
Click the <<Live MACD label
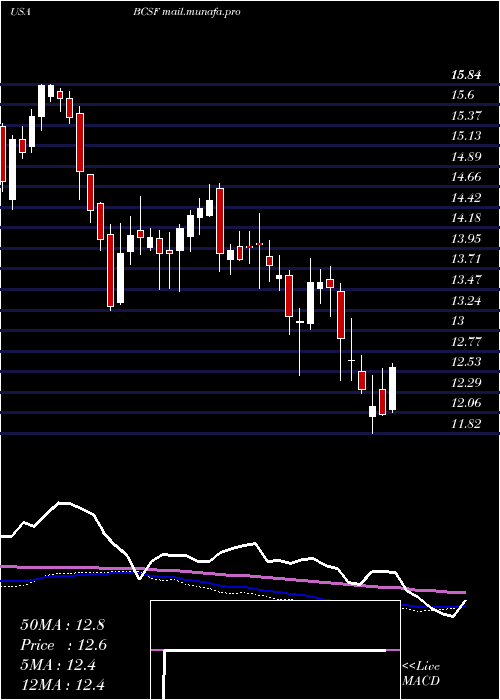(x=421, y=674)
